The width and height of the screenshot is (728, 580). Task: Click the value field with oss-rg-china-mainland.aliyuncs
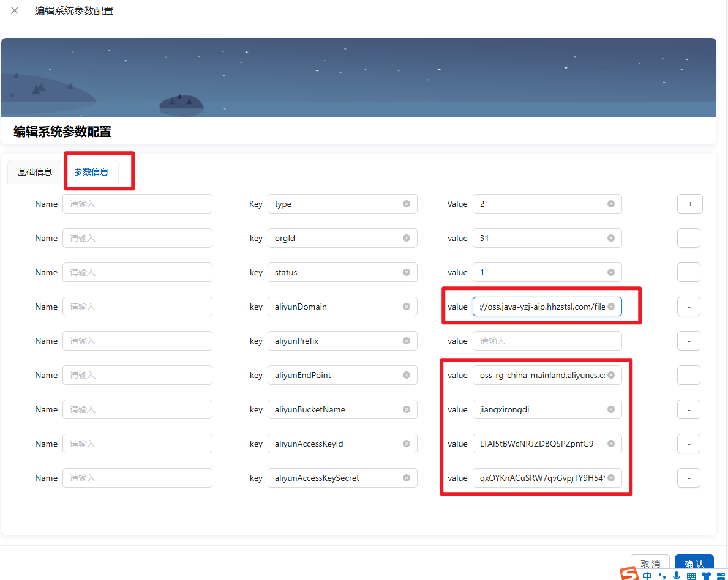[x=547, y=376]
